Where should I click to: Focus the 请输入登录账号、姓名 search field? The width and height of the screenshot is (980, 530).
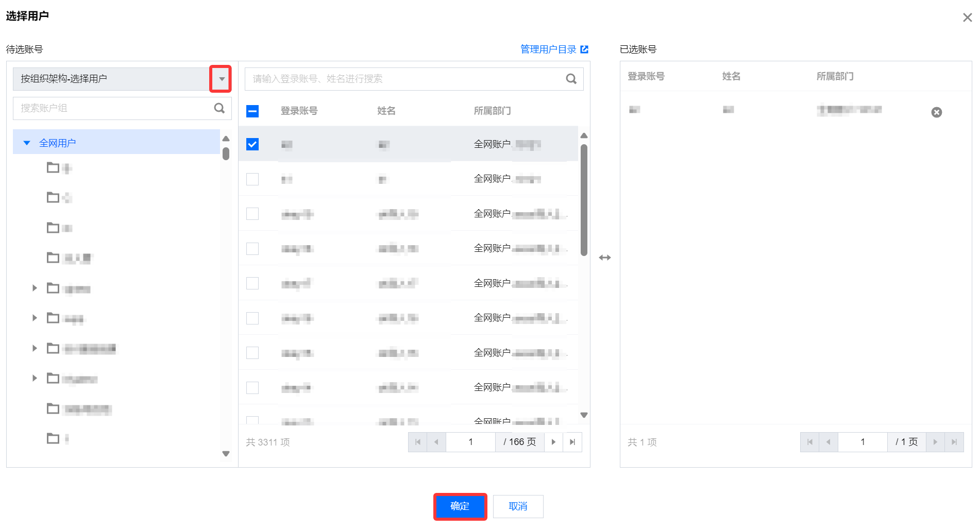point(402,79)
